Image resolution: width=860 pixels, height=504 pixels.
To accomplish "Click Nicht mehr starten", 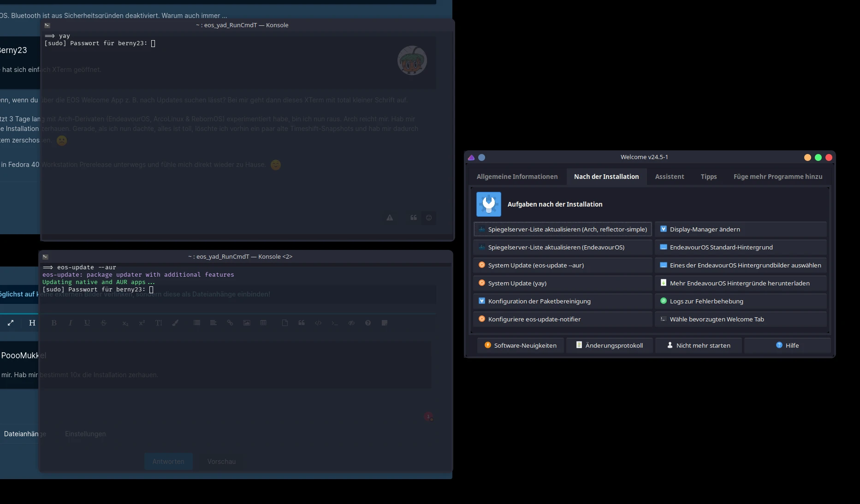I will 699,345.
